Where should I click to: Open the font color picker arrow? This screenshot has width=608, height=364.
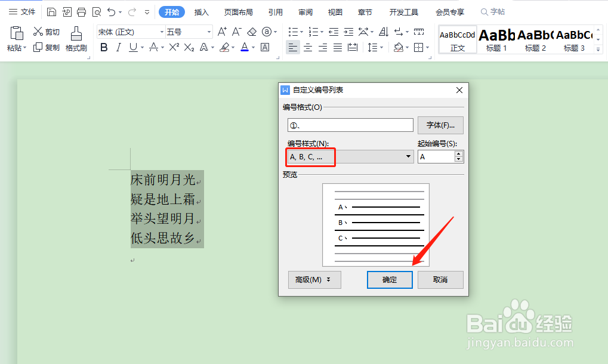(x=252, y=47)
